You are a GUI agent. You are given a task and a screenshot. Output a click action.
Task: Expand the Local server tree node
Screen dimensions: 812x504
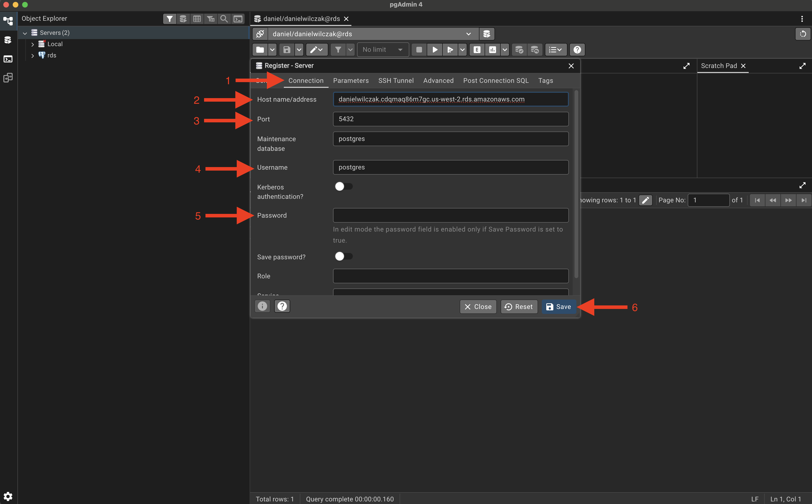tap(33, 44)
